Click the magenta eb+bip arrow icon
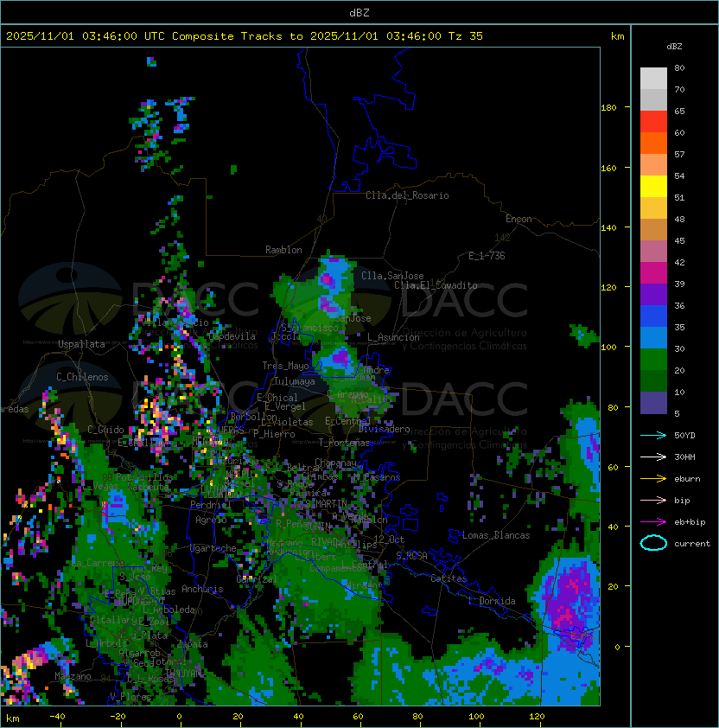 (x=653, y=522)
